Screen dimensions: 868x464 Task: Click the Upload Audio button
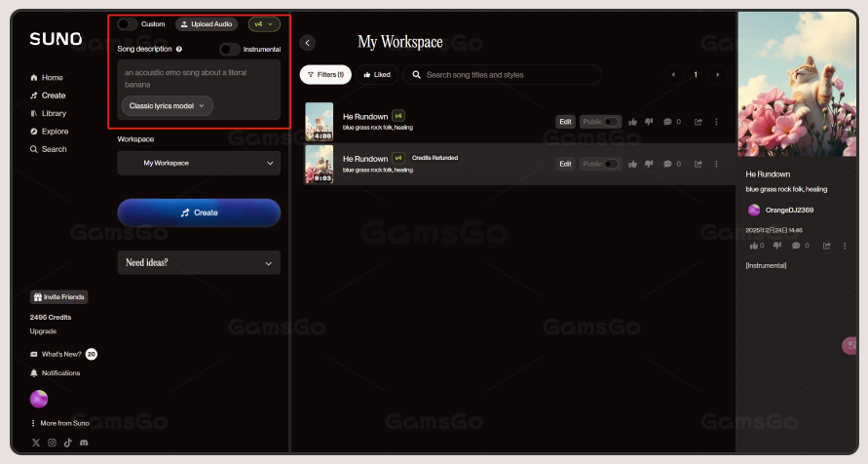pyautogui.click(x=207, y=23)
